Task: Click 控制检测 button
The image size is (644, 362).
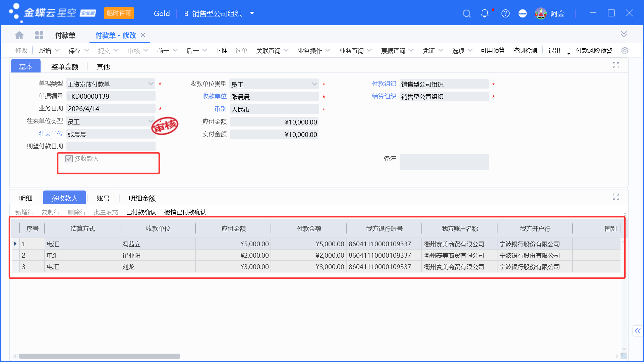Action: coord(525,51)
